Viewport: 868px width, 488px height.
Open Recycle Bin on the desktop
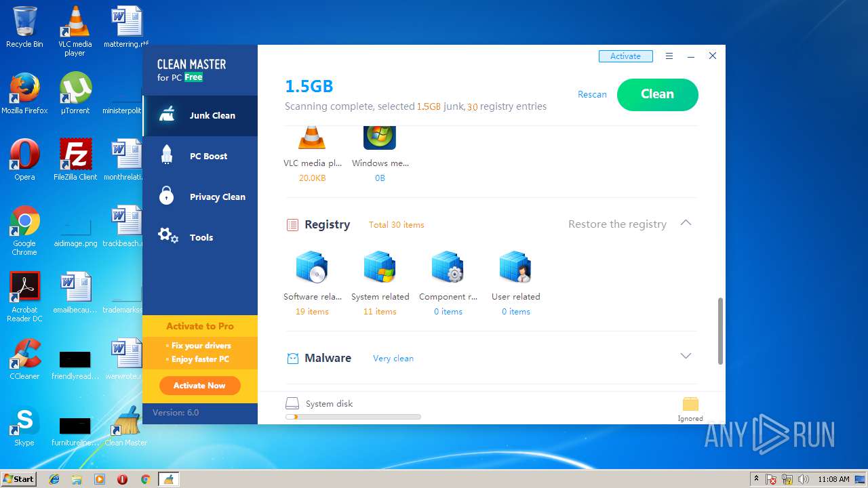(x=24, y=27)
